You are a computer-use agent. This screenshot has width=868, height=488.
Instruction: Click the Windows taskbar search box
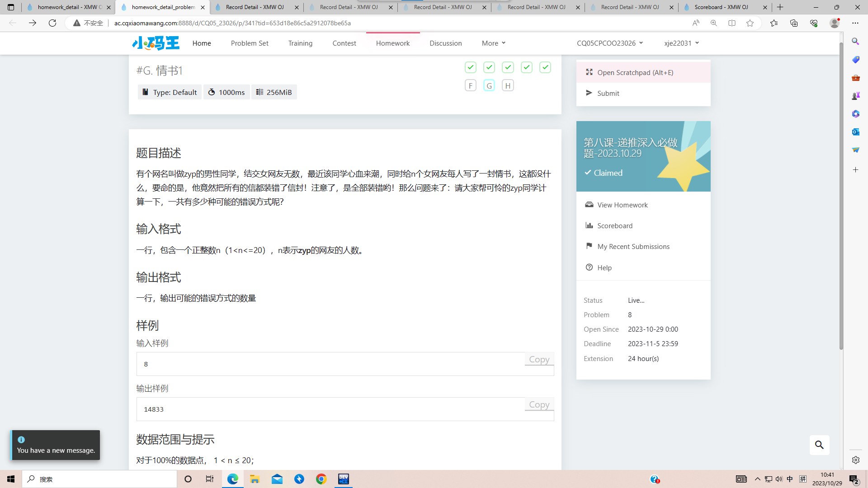click(99, 479)
